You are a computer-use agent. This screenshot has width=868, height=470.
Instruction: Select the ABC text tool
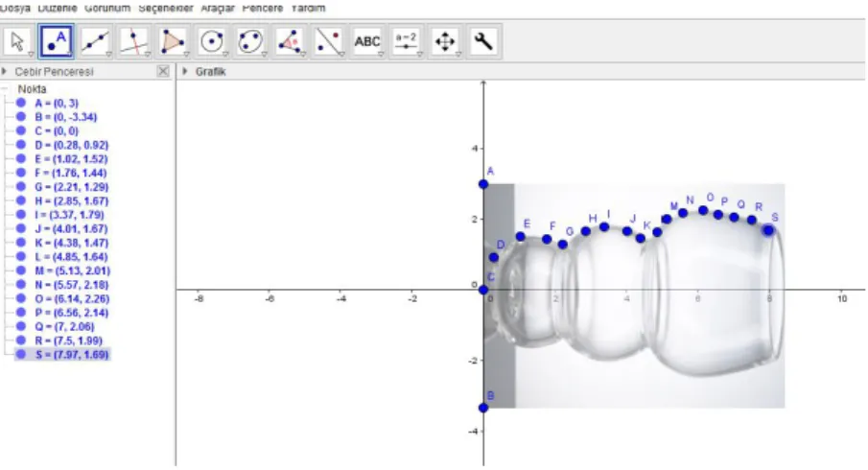367,41
